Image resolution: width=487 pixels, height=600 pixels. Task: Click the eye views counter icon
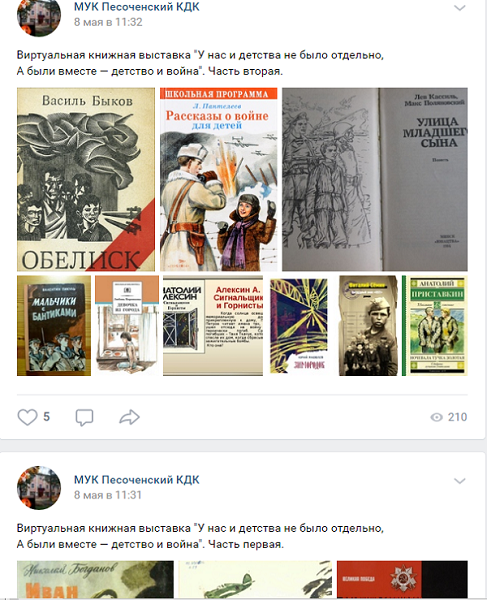[x=437, y=417]
